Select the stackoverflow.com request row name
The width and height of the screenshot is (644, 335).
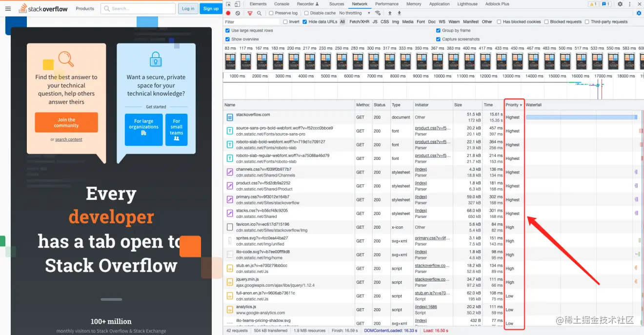253,115
